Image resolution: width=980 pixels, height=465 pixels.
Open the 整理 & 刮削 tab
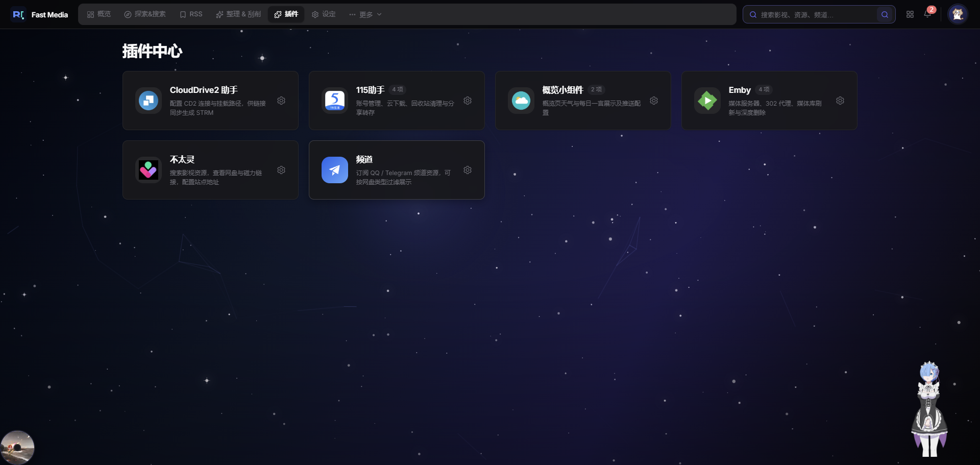click(238, 14)
